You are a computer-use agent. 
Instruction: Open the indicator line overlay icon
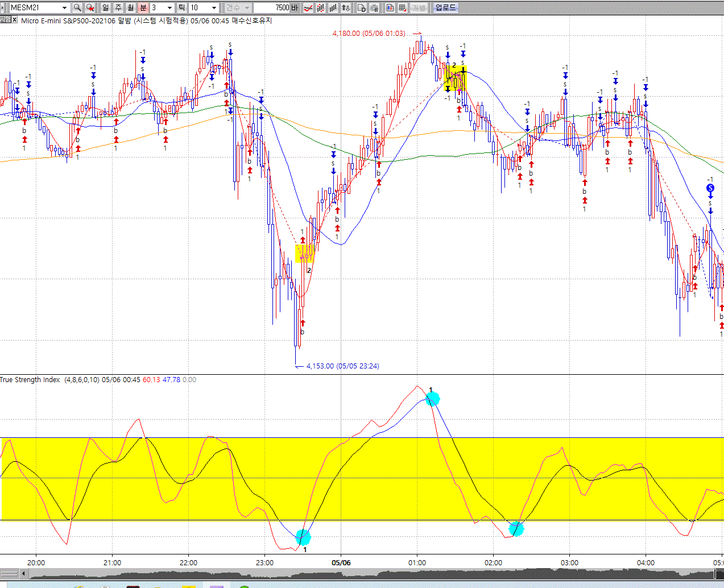pyautogui.click(x=308, y=7)
